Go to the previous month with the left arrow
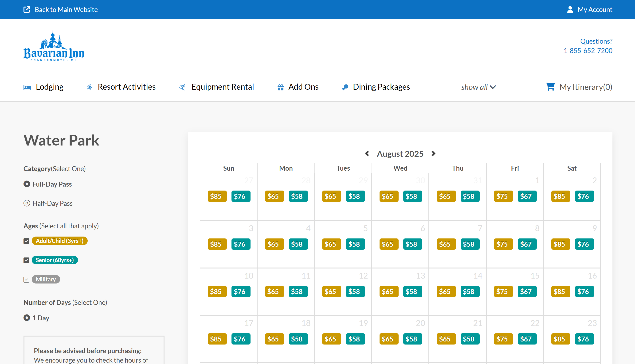635x364 pixels. 367,153
